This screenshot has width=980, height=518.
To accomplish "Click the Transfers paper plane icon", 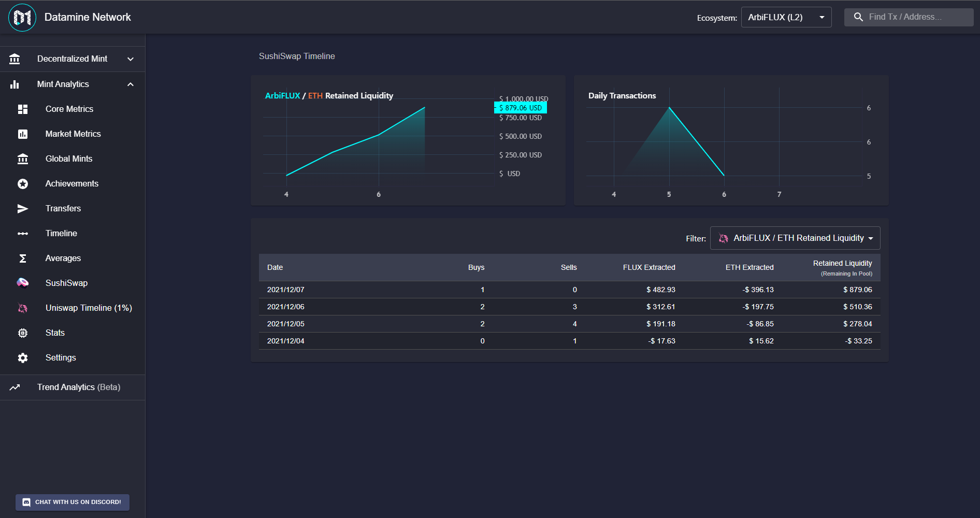I will point(23,209).
